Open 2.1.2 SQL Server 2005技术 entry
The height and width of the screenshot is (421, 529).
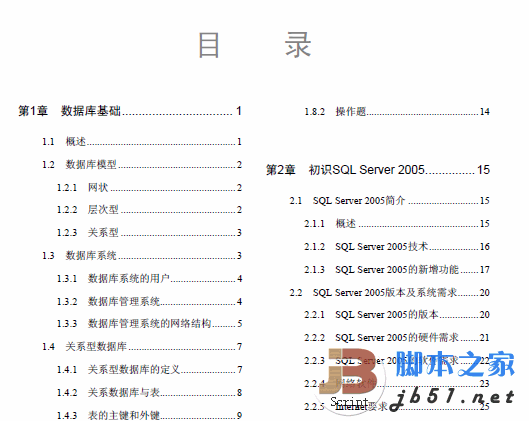pyautogui.click(x=397, y=247)
